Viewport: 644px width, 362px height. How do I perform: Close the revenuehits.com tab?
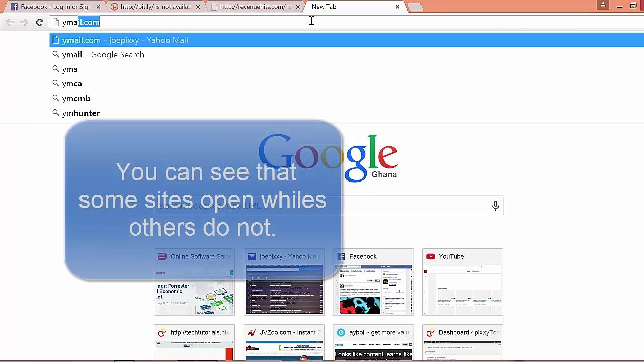coord(298,7)
